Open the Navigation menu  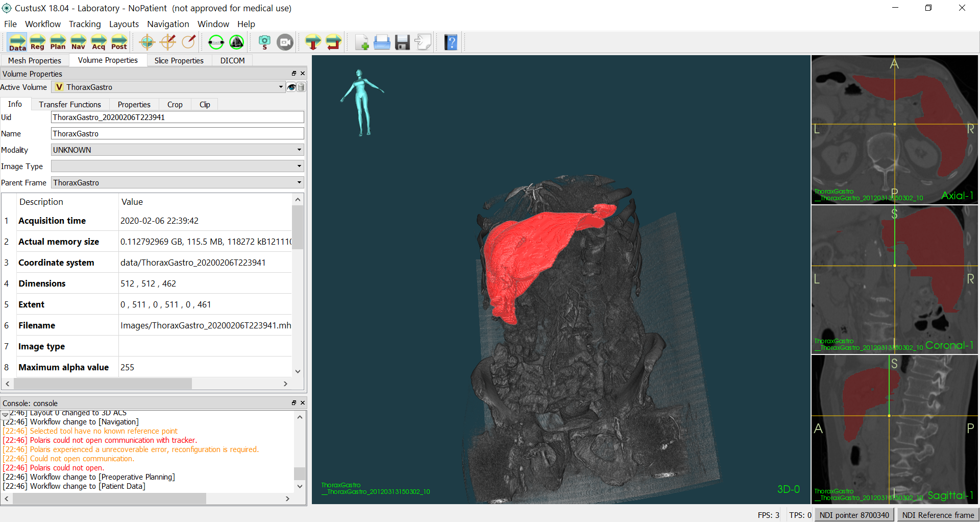[168, 24]
